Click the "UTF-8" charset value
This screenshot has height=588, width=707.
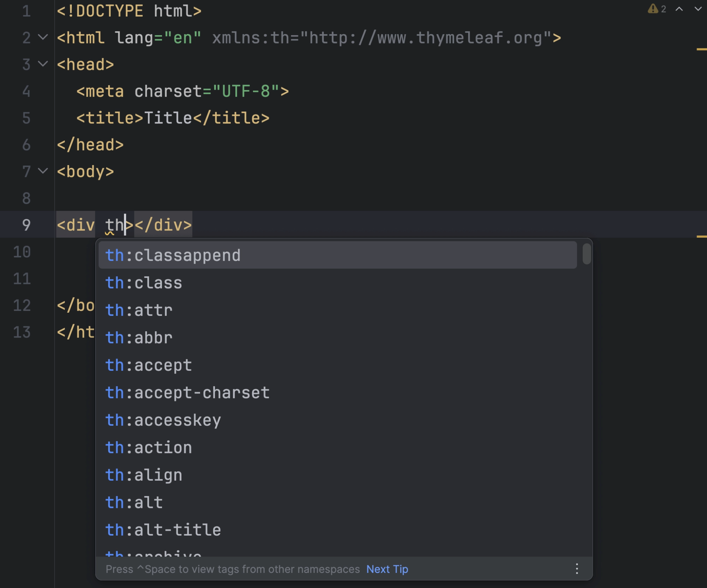click(x=246, y=91)
